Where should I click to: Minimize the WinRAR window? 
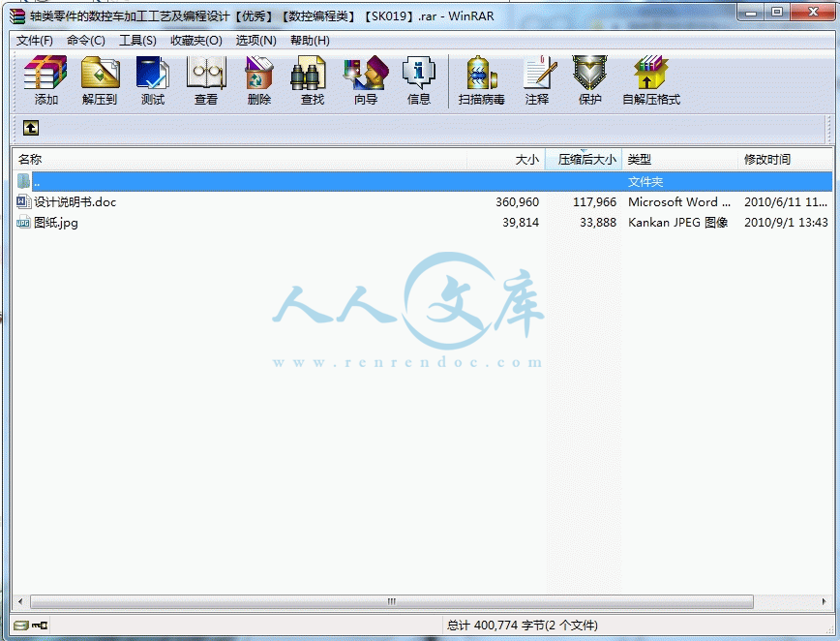click(x=751, y=12)
